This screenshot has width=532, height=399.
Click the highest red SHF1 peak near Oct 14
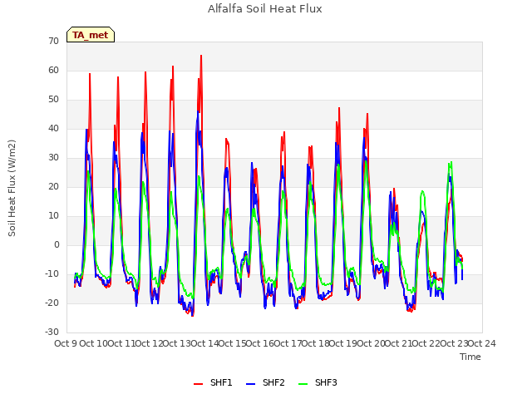[201, 56]
